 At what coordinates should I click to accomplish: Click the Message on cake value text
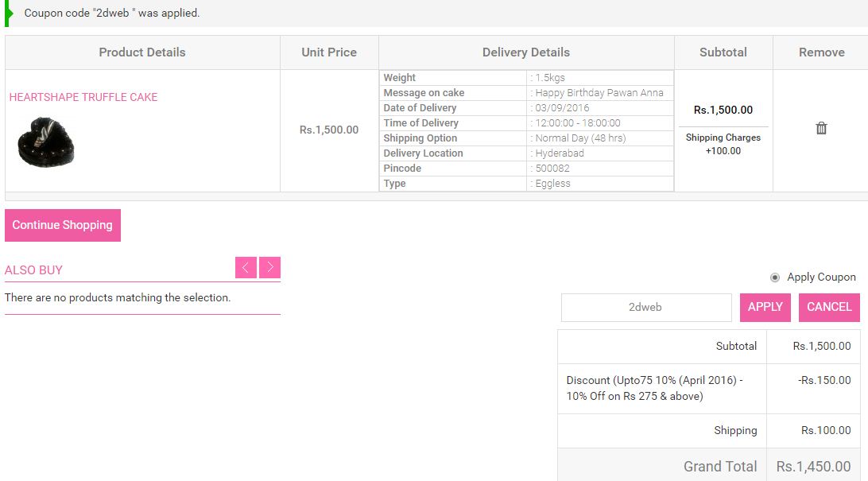pos(599,93)
